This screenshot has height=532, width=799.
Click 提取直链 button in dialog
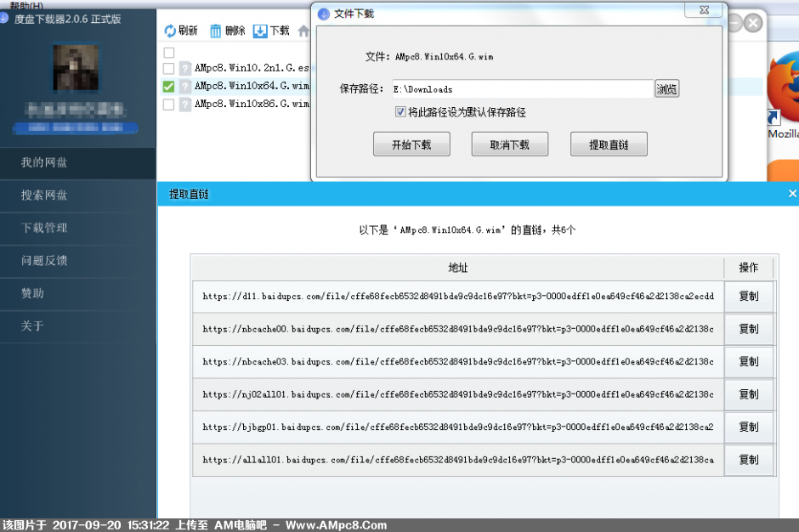tap(609, 144)
